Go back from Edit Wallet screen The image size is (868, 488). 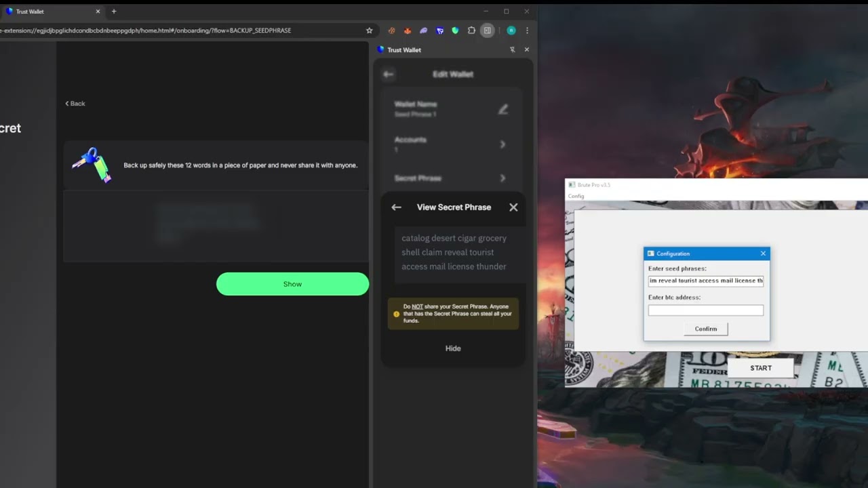click(388, 75)
